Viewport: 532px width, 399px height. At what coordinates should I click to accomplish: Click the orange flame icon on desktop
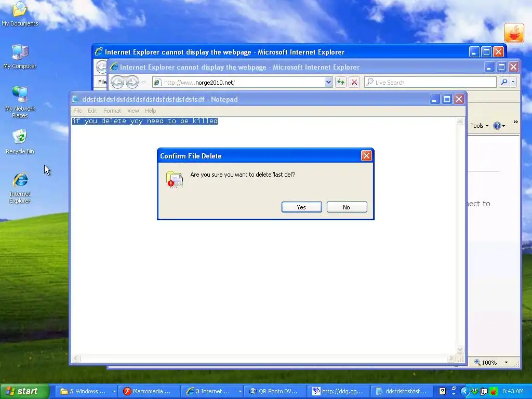(x=514, y=33)
